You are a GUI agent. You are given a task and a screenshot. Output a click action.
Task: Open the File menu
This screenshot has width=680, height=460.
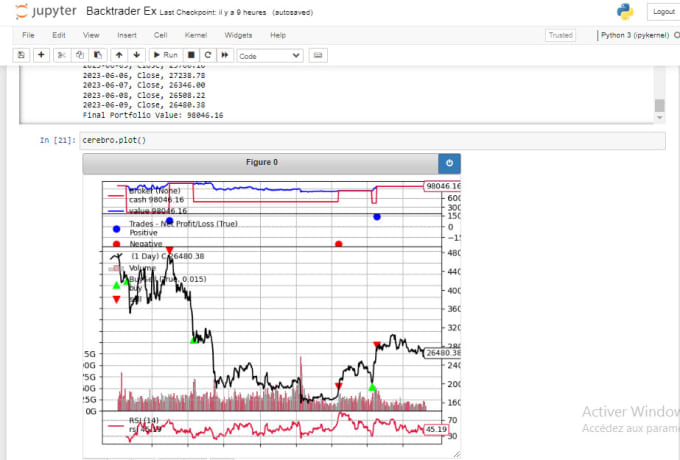[x=28, y=35]
